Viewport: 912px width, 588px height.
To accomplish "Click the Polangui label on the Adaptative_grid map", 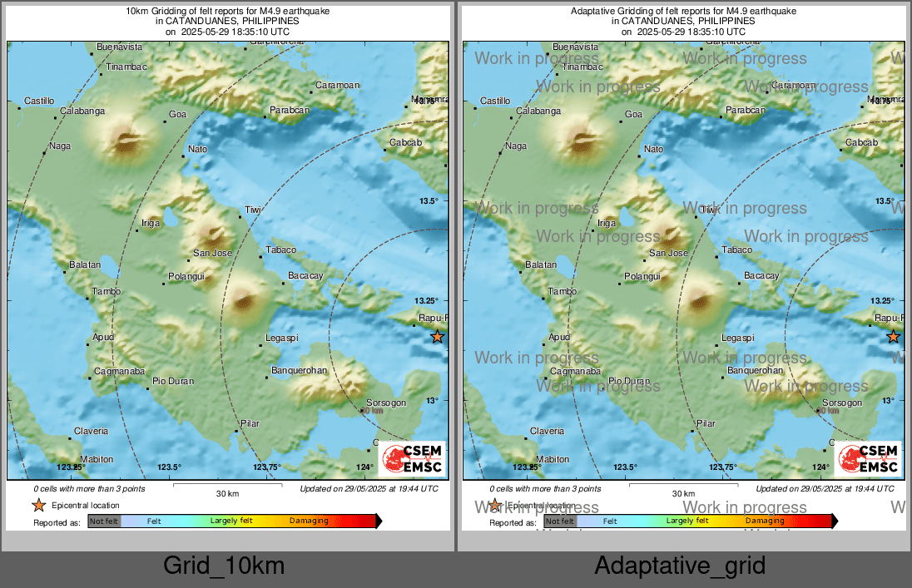I will pyautogui.click(x=642, y=276).
